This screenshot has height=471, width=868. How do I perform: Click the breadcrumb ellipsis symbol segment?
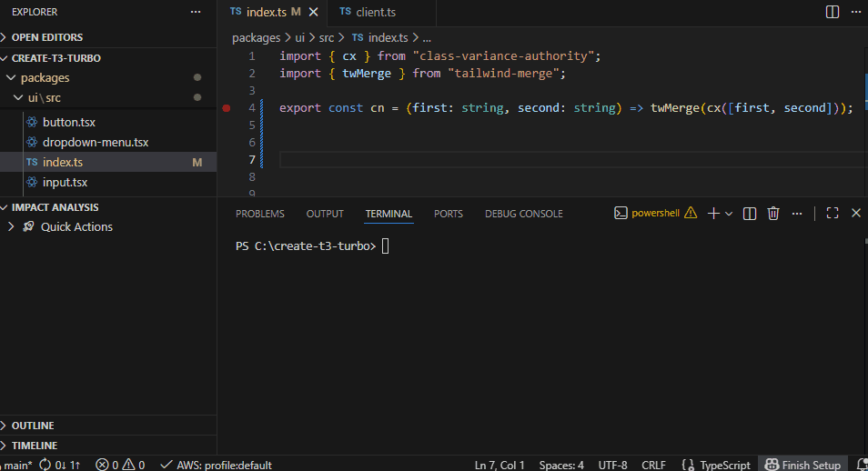point(427,38)
